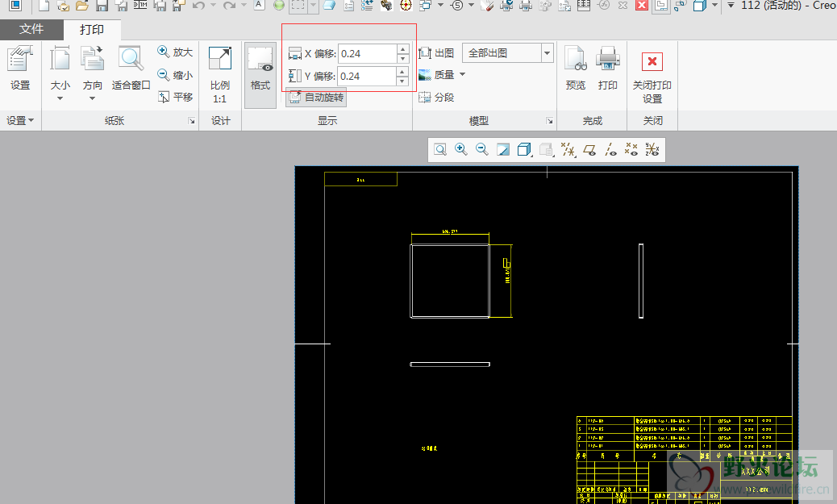Click Zoom Out magnifier in graphics toolbar
Image resolution: width=837 pixels, height=504 pixels.
481,149
